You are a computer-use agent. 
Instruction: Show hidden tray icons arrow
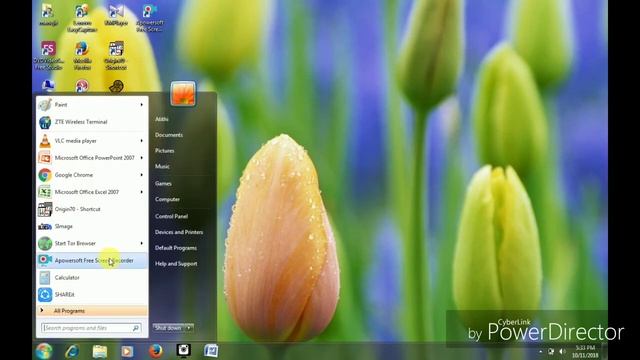pos(540,351)
